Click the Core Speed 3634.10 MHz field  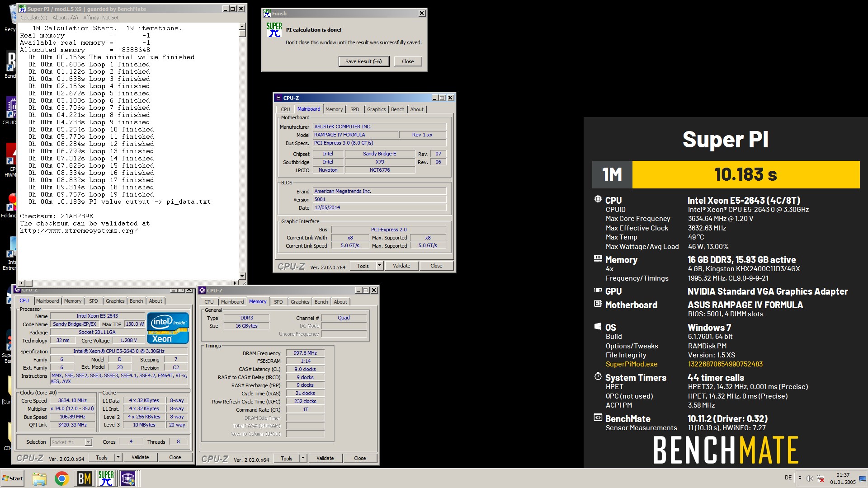click(x=72, y=400)
